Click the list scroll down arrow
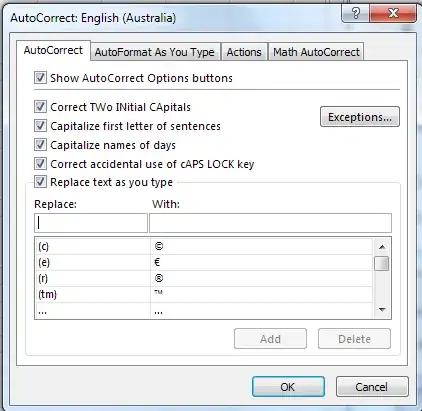The width and height of the screenshot is (422, 411). (382, 310)
